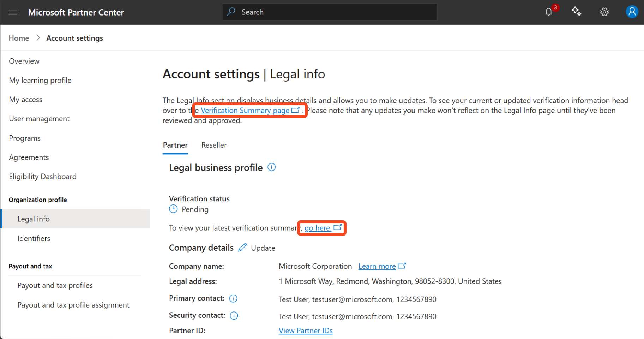Click the 'Legal business profile' heading

216,167
